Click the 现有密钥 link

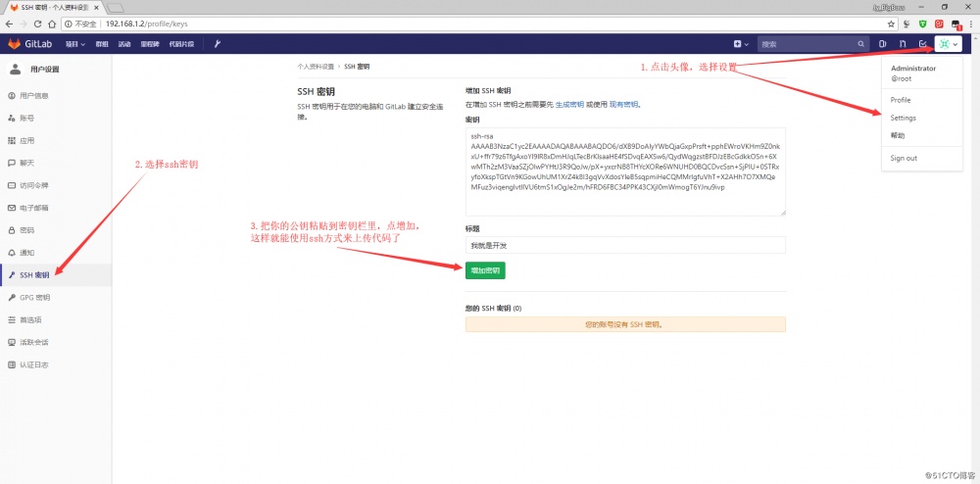(x=623, y=104)
